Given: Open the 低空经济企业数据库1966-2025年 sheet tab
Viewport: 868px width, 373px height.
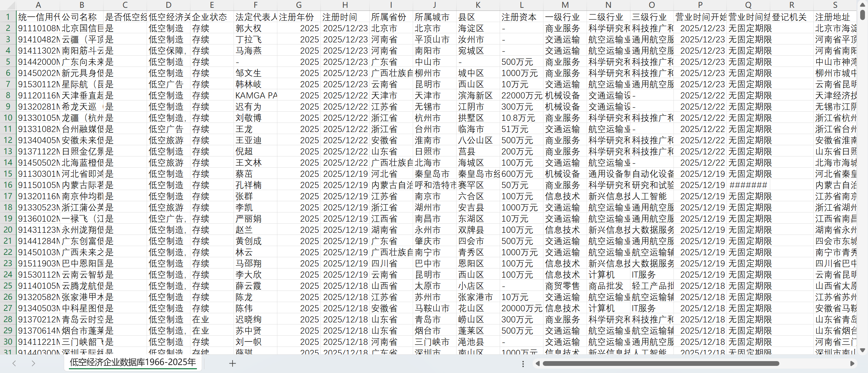Looking at the screenshot, I should 133,362.
